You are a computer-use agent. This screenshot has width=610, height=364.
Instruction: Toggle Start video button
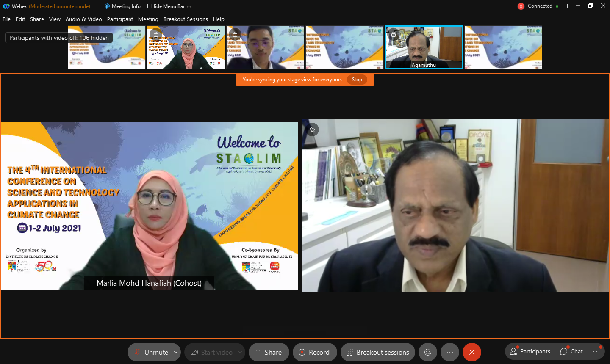[211, 352]
